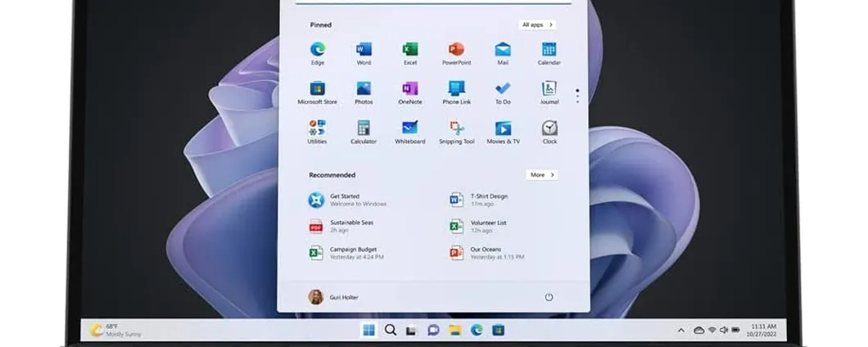Open the Campaign Budget spreadsheet

(x=346, y=253)
